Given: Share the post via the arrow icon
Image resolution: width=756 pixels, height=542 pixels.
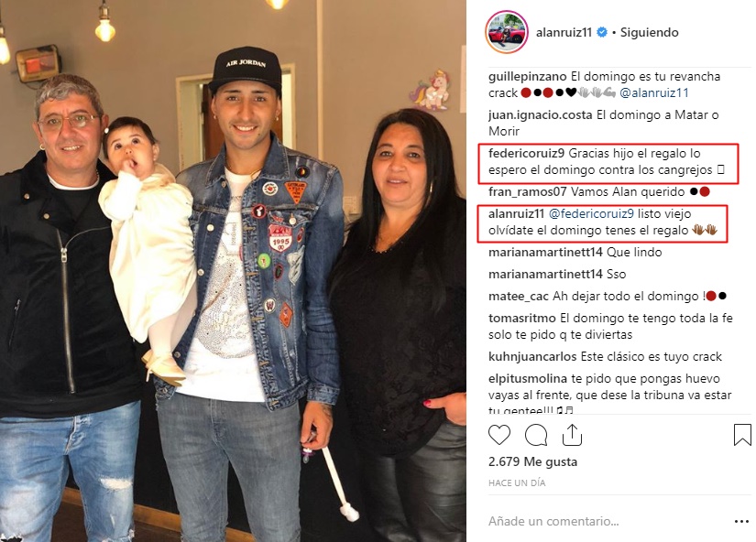Looking at the screenshot, I should [x=572, y=434].
